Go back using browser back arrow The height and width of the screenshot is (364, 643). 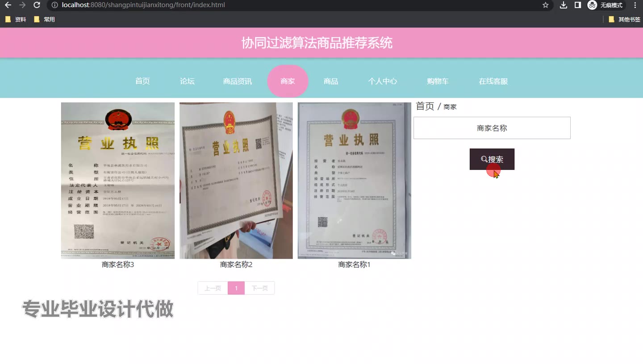click(8, 5)
